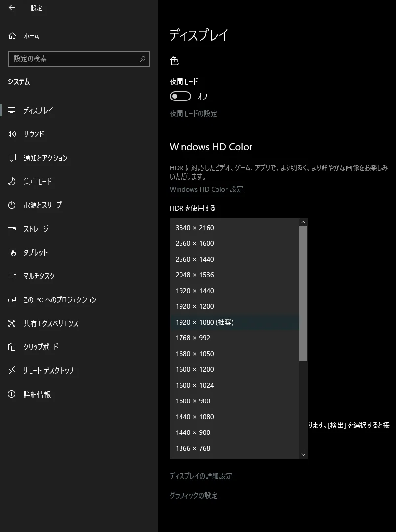Click the 集中モード moon icon
Image resolution: width=396 pixels, height=532 pixels.
[12, 181]
